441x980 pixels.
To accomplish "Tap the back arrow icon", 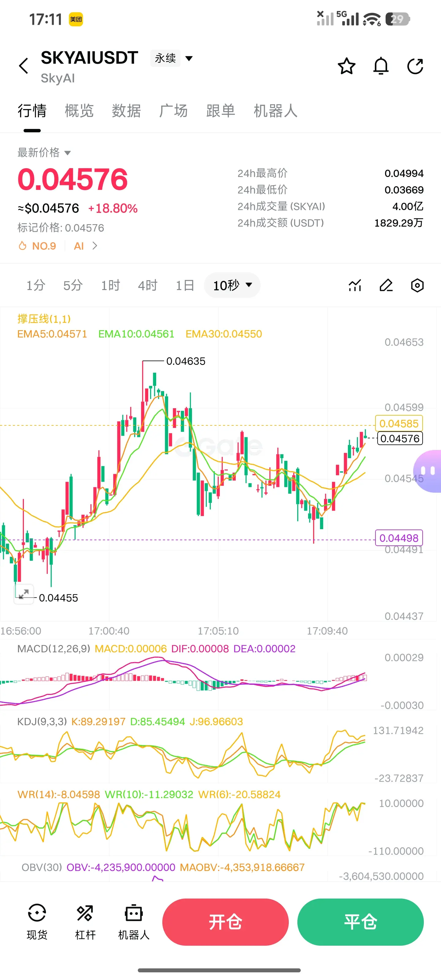I will [x=24, y=66].
